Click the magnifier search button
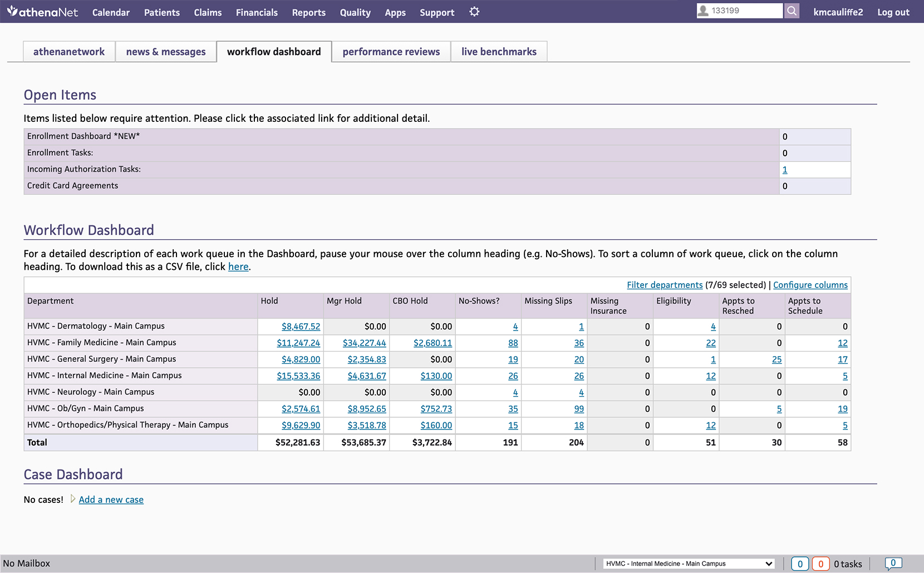The image size is (924, 573). [792, 11]
